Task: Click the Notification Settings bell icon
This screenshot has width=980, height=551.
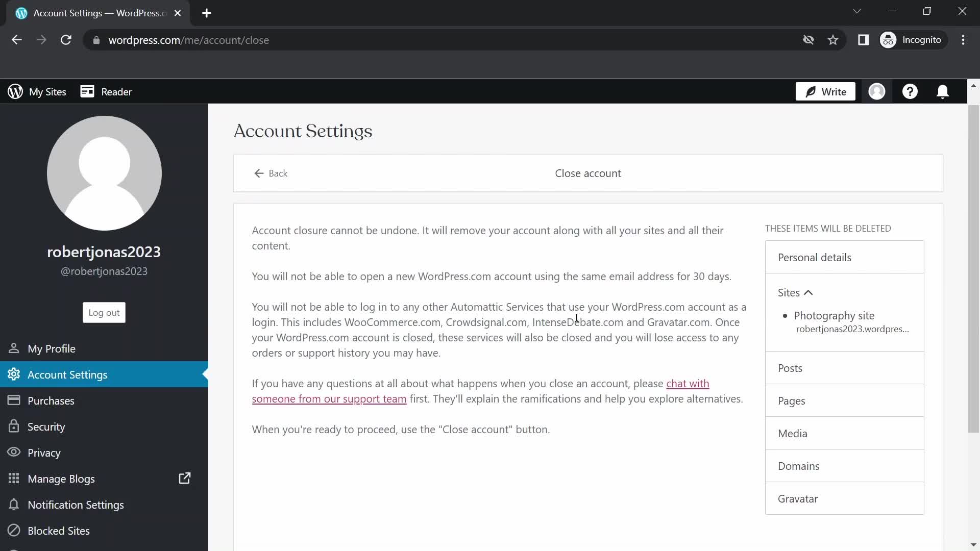Action: pos(14,505)
